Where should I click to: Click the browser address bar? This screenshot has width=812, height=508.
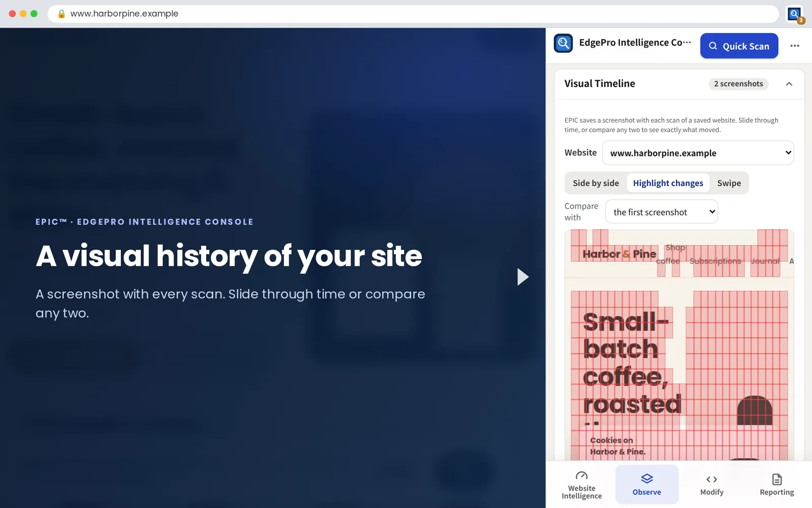click(413, 14)
